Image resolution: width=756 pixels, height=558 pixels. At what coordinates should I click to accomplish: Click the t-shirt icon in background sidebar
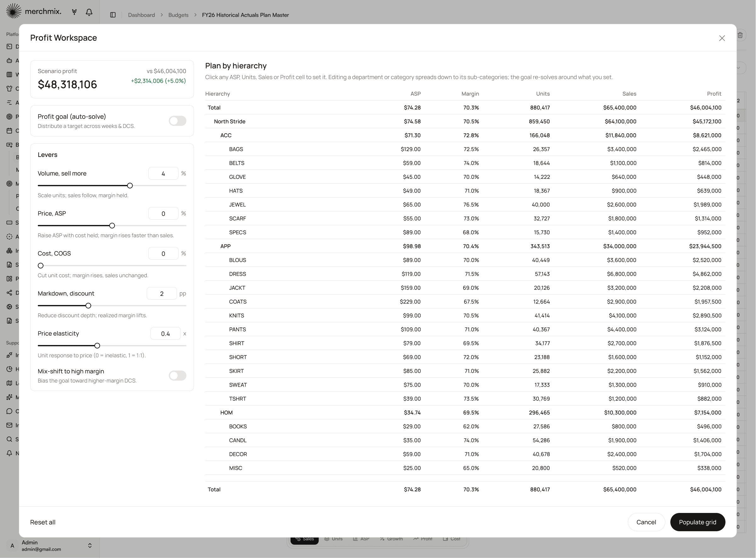click(x=9, y=89)
